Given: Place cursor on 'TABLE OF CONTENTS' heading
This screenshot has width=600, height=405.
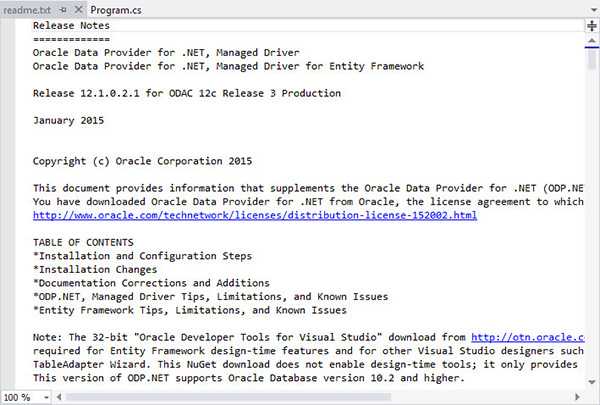Looking at the screenshot, I should (83, 242).
